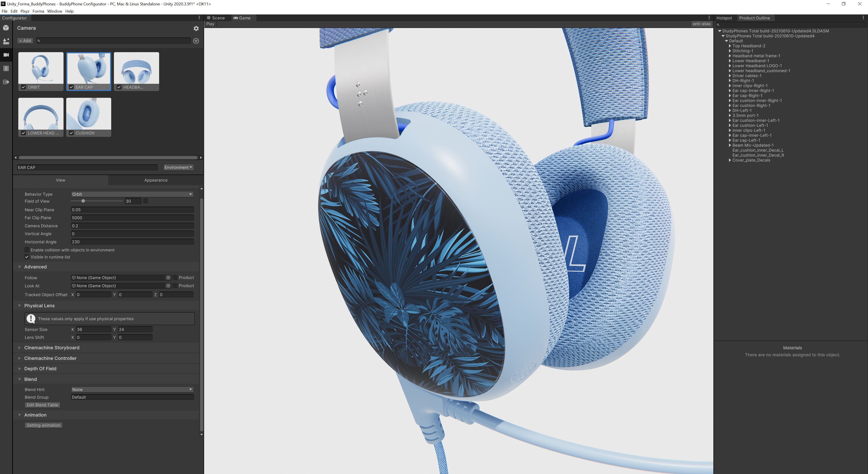This screenshot has height=474, width=868.
Task: Switch to the Scene tab
Action: point(216,18)
